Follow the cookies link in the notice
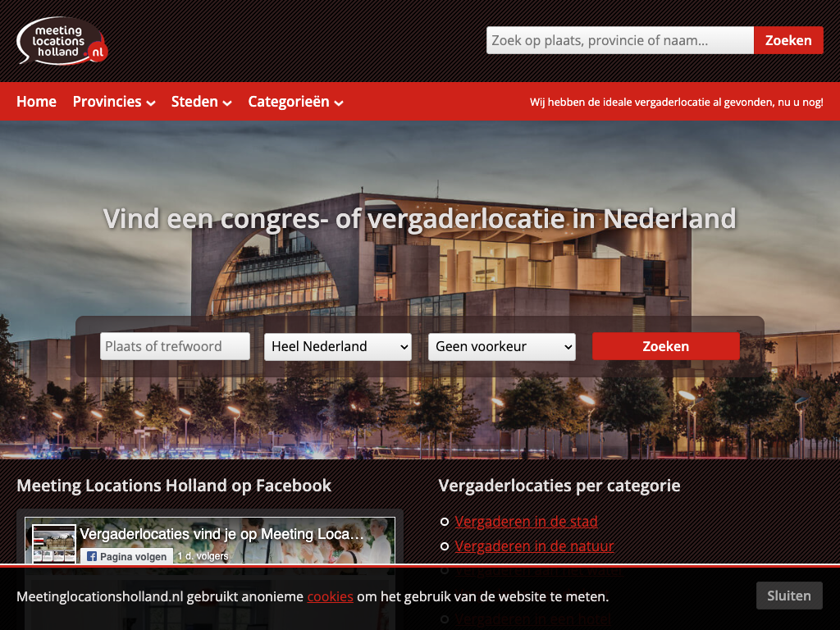This screenshot has width=840, height=630. [x=330, y=596]
